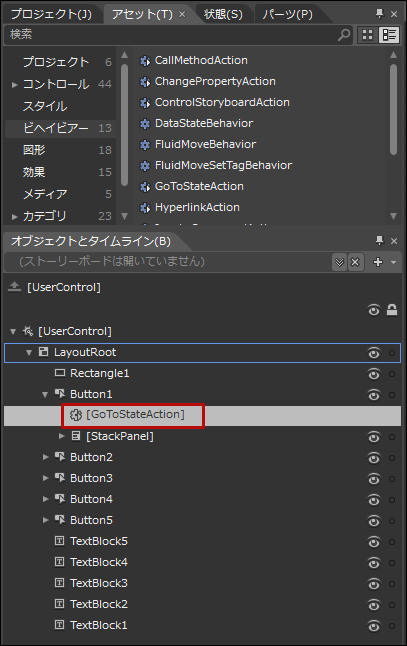Open the パーツ(P) tab
The image size is (407, 646).
pyautogui.click(x=288, y=14)
